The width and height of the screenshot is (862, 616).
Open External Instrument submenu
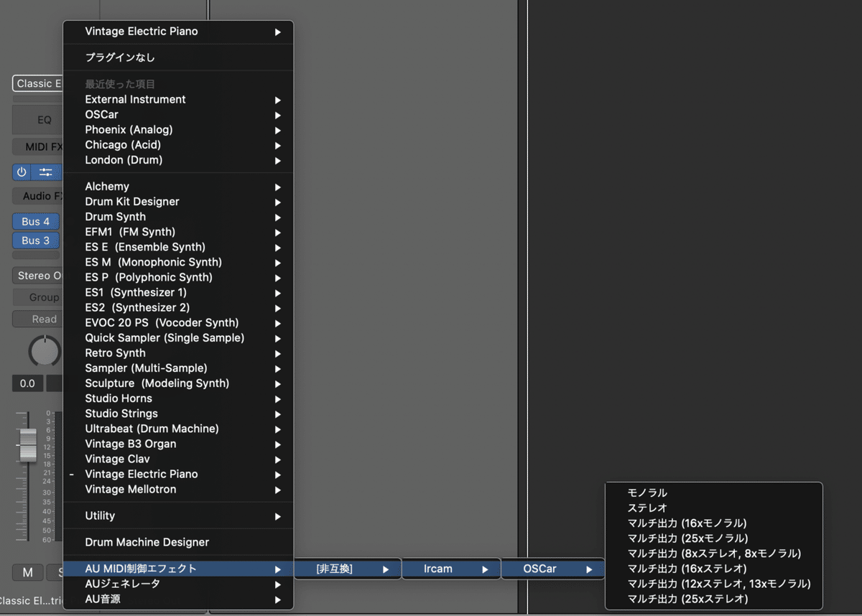[178, 100]
